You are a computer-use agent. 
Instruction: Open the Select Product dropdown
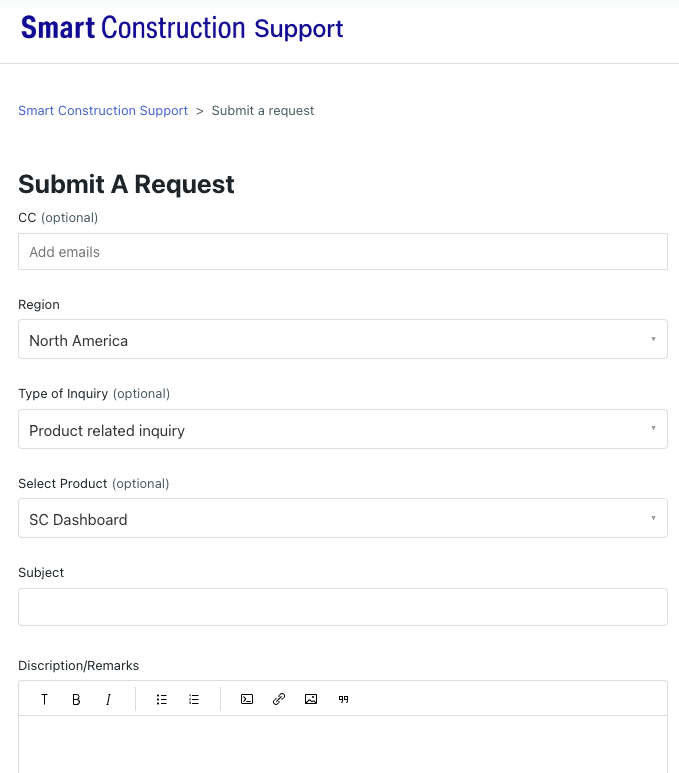pos(343,518)
